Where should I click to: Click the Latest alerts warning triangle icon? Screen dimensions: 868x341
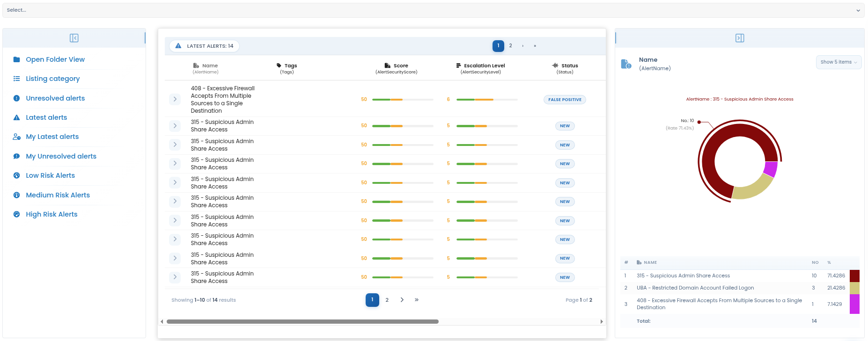coord(16,117)
